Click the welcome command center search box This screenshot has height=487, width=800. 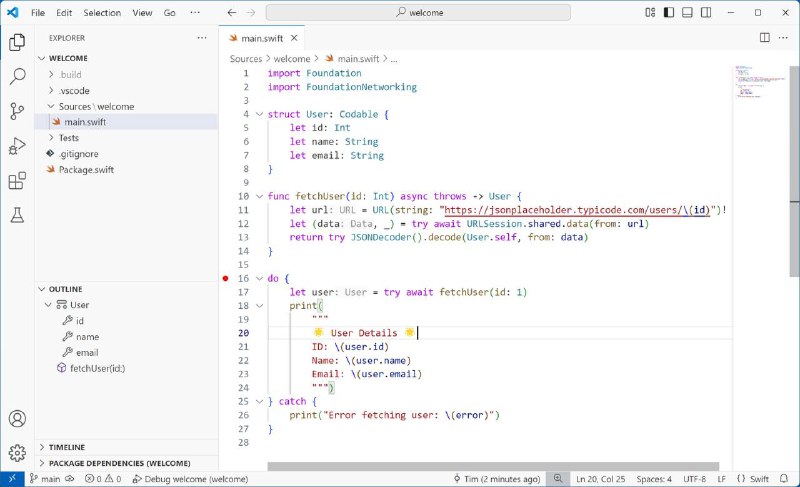[x=418, y=12]
